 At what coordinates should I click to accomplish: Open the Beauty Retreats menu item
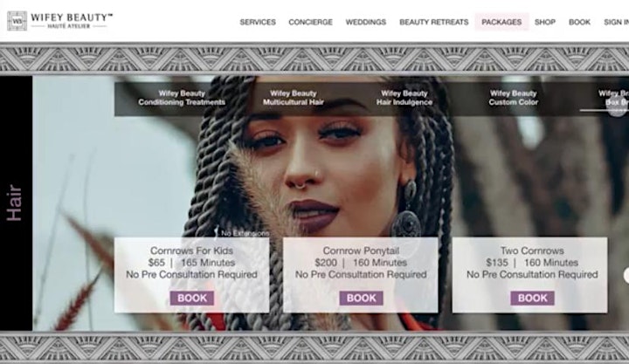pyautogui.click(x=433, y=22)
